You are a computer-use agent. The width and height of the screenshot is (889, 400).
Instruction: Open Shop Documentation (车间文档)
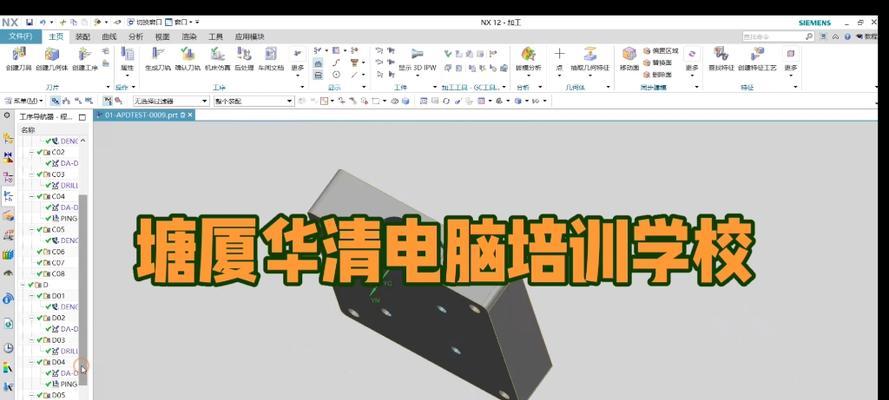[x=271, y=59]
